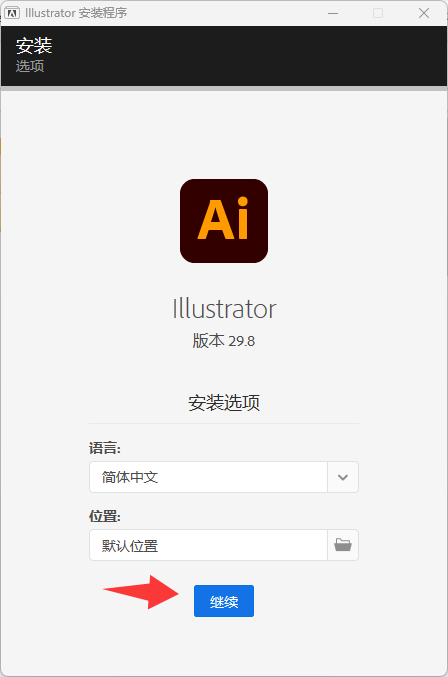Click the red arrow pointing to 继续
The image size is (448, 677).
click(x=141, y=592)
